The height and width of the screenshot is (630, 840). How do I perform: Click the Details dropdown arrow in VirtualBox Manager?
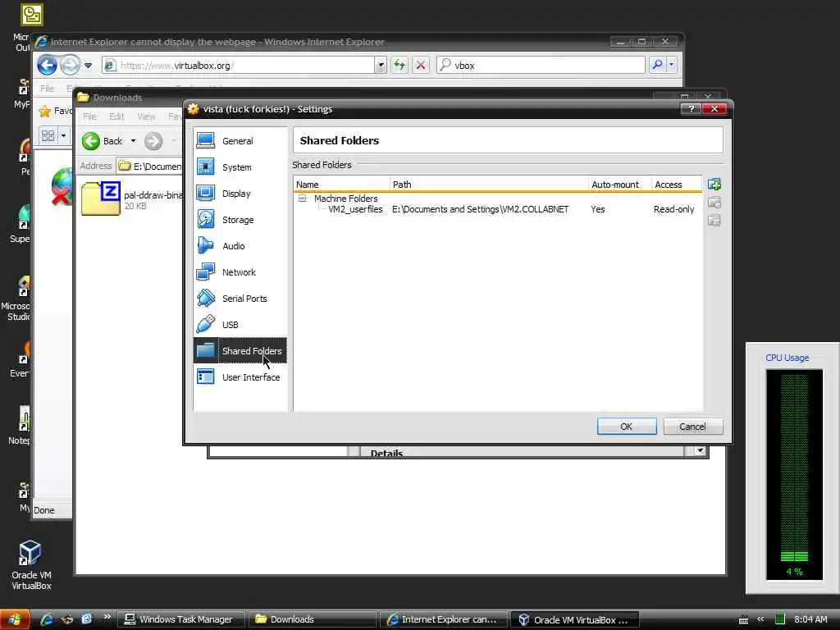700,450
